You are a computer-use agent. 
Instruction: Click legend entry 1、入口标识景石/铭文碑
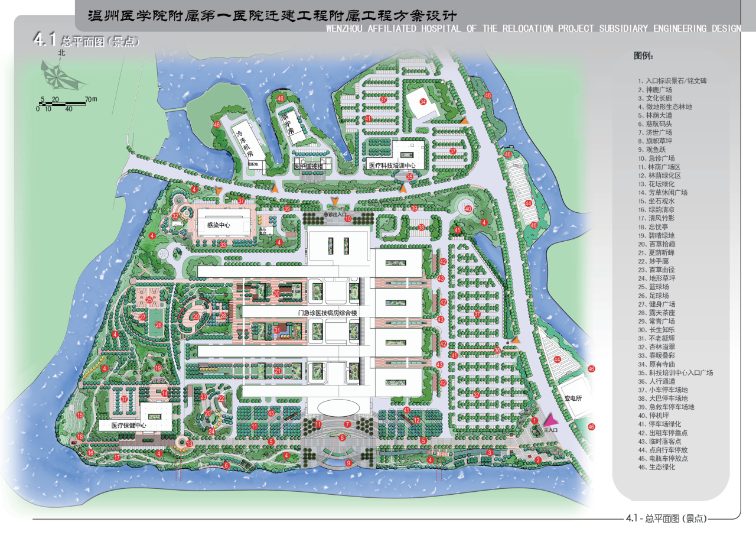pyautogui.click(x=672, y=81)
